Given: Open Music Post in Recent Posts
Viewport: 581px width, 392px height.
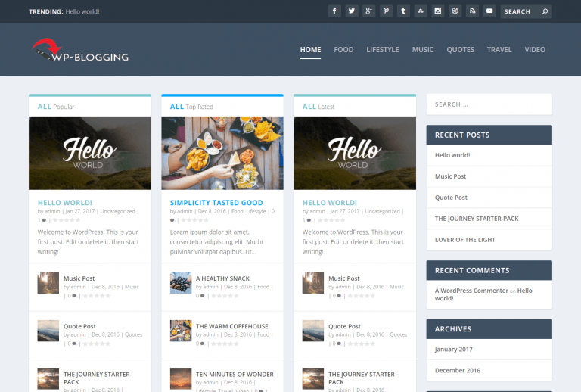Looking at the screenshot, I should pos(451,176).
